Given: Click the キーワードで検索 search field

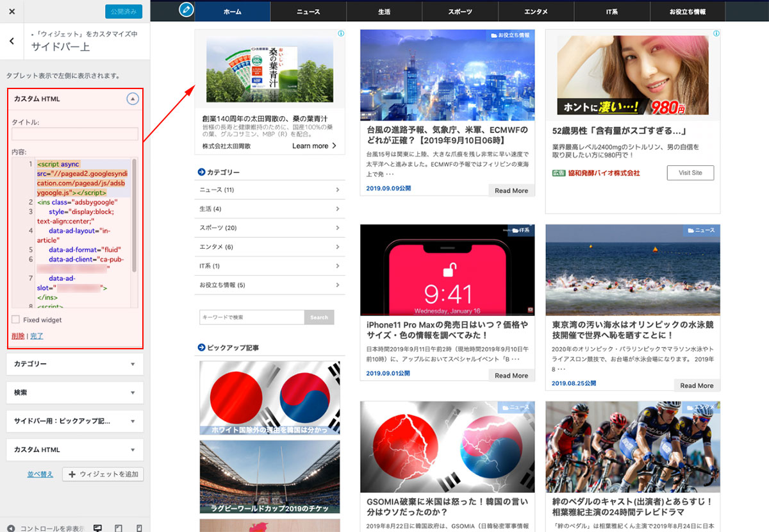Looking at the screenshot, I should [x=252, y=317].
